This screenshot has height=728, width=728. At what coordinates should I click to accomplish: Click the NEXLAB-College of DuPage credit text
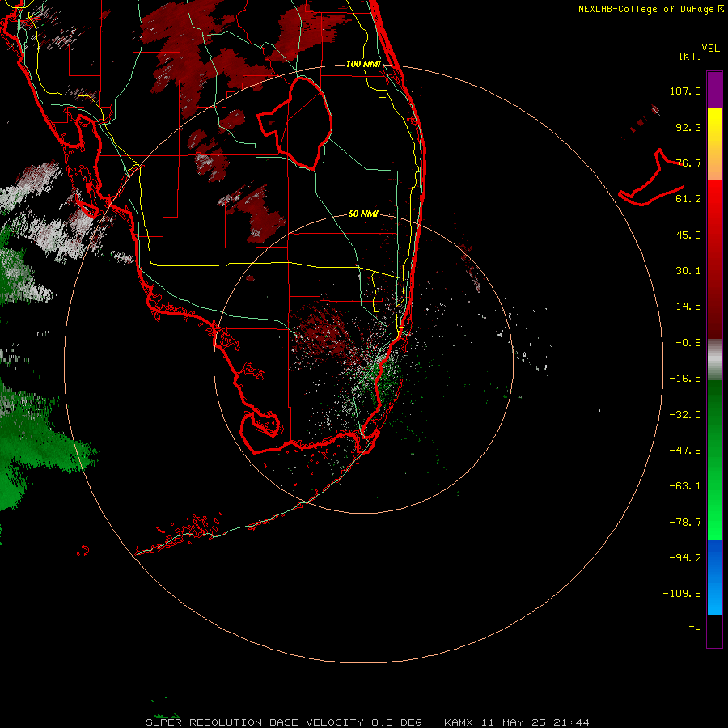pos(650,9)
